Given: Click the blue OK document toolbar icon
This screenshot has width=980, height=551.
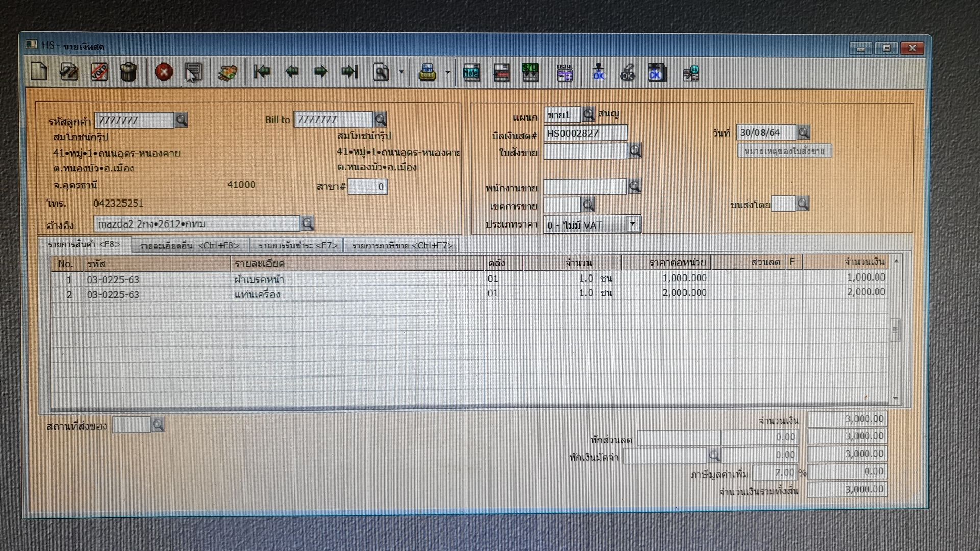Looking at the screenshot, I should tap(656, 73).
